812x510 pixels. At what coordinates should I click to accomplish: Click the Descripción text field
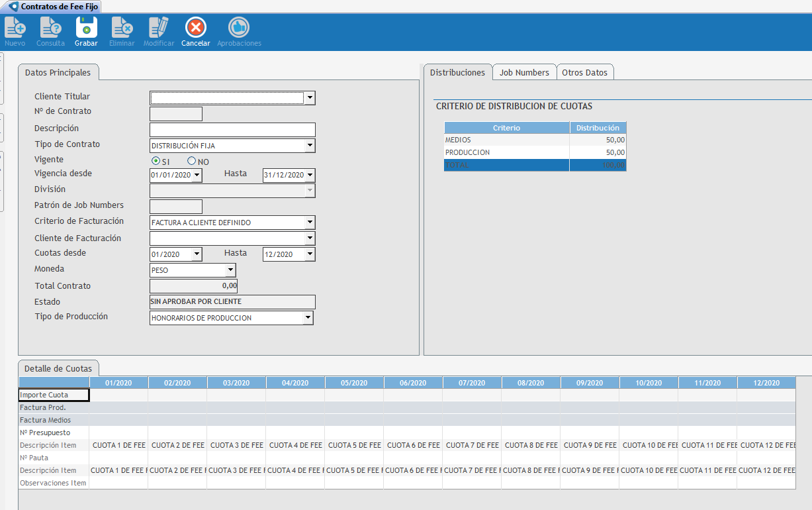click(232, 129)
